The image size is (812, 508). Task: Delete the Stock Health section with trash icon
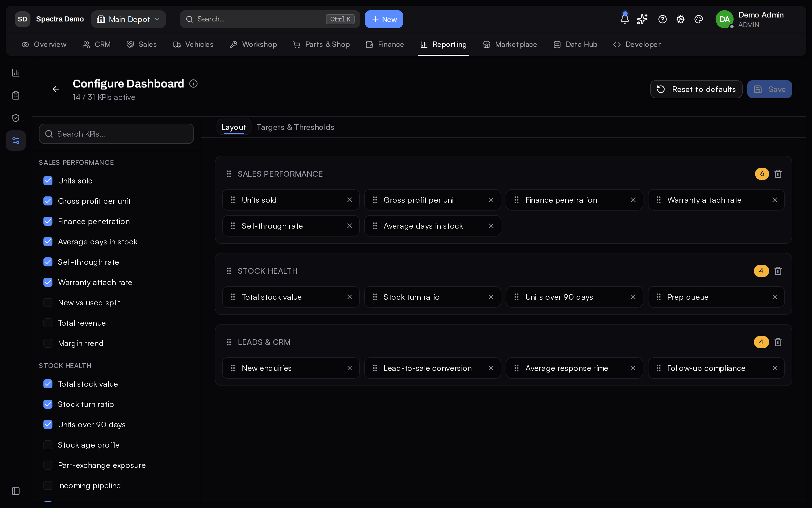(x=778, y=271)
